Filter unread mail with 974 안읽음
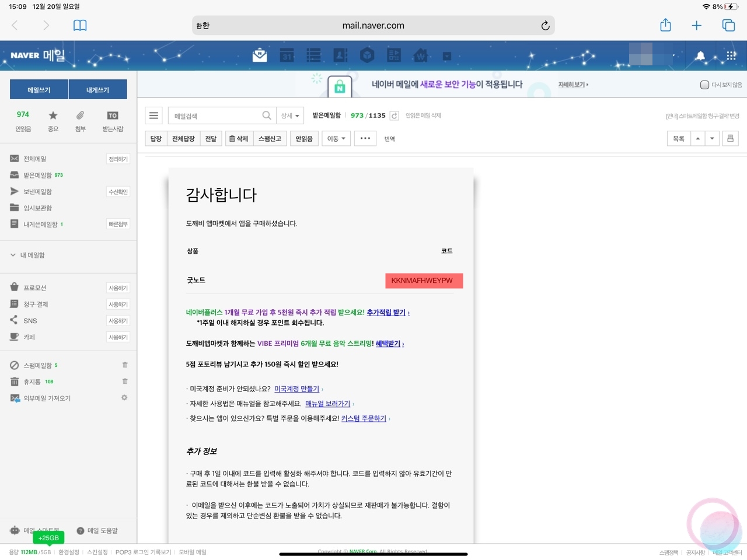 (x=23, y=121)
